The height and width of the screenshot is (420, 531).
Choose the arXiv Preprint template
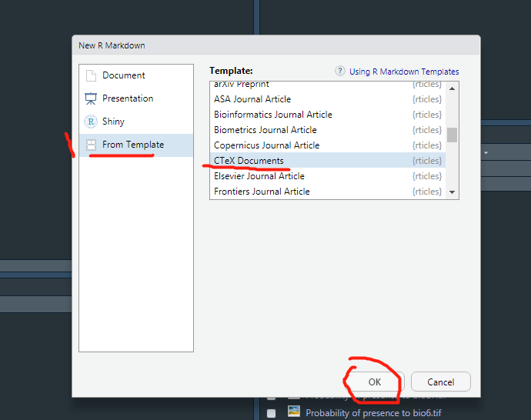coord(328,85)
